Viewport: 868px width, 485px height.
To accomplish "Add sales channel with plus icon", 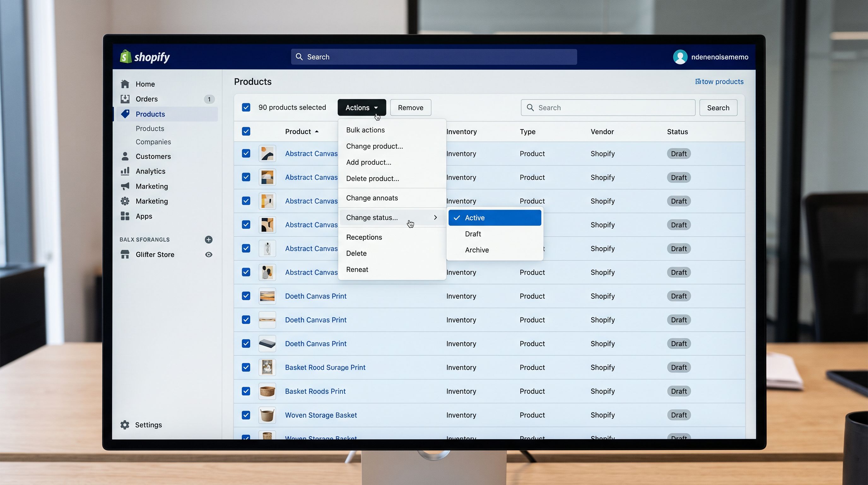I will [208, 239].
